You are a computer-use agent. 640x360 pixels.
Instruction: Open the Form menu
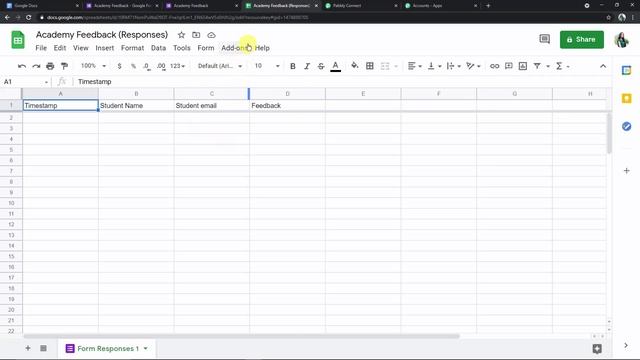[206, 48]
